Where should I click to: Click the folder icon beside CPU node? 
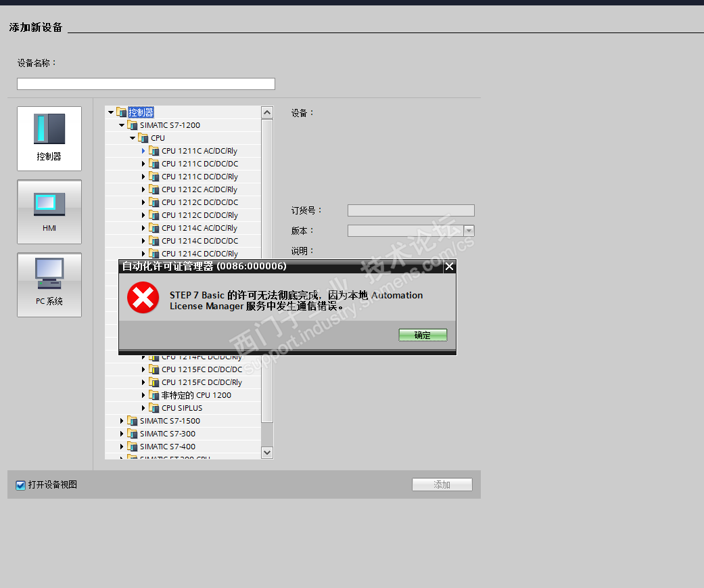click(143, 137)
